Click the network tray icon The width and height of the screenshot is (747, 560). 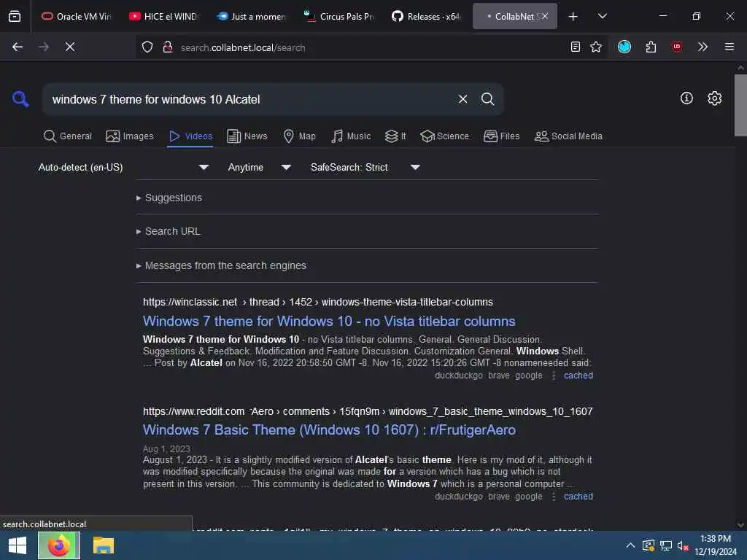[665, 545]
